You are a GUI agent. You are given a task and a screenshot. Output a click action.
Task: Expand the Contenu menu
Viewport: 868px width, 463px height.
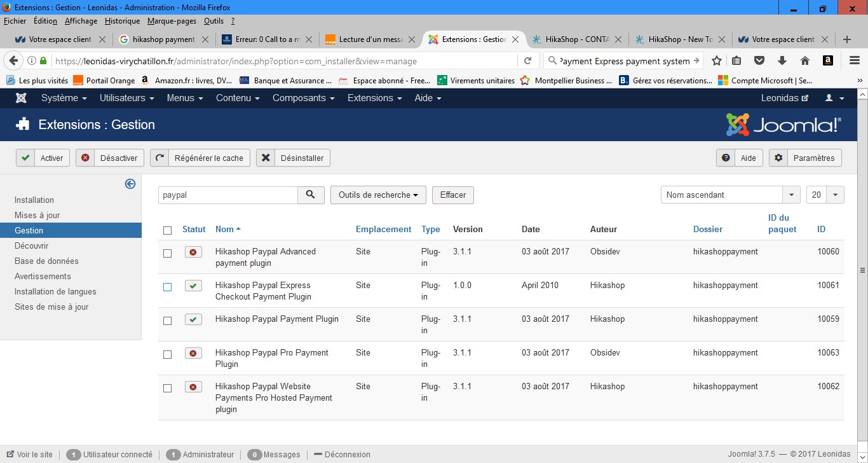point(238,98)
